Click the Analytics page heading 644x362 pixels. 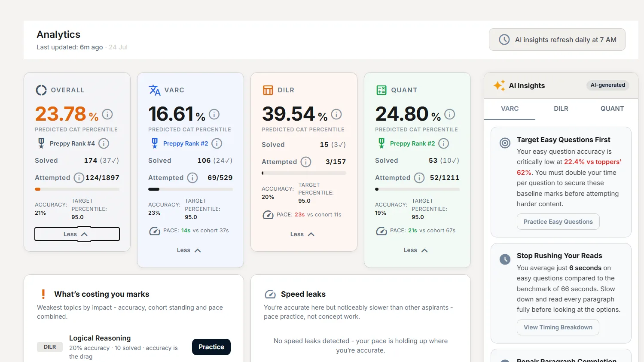58,34
